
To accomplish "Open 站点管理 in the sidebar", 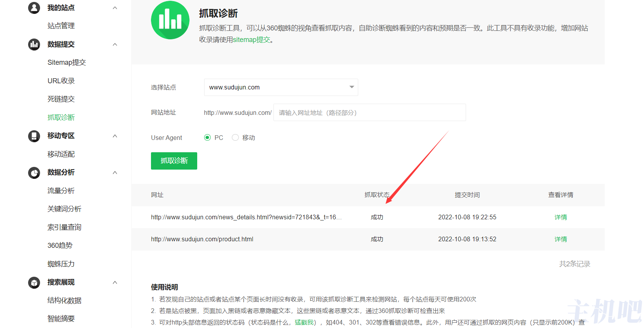I will click(61, 26).
